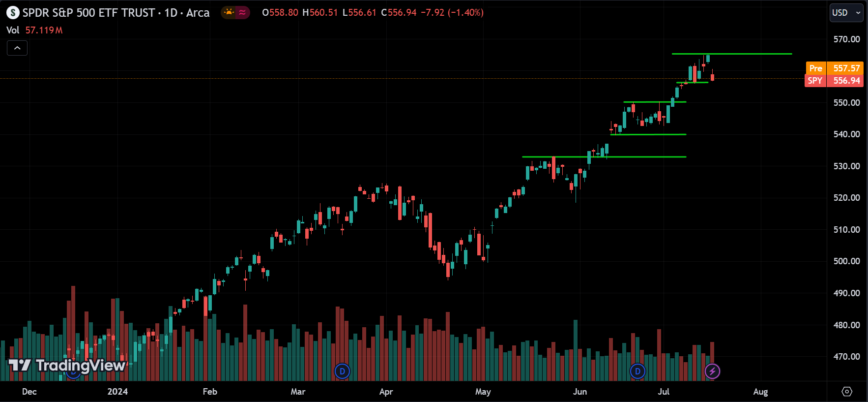
Task: Click the volume value 57.119 M
Action: coord(44,30)
